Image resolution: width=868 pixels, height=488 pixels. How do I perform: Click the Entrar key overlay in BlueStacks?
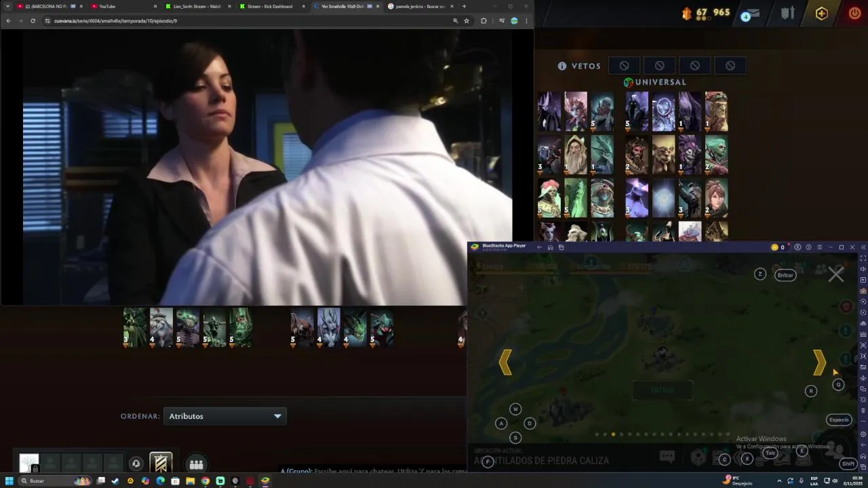(785, 274)
